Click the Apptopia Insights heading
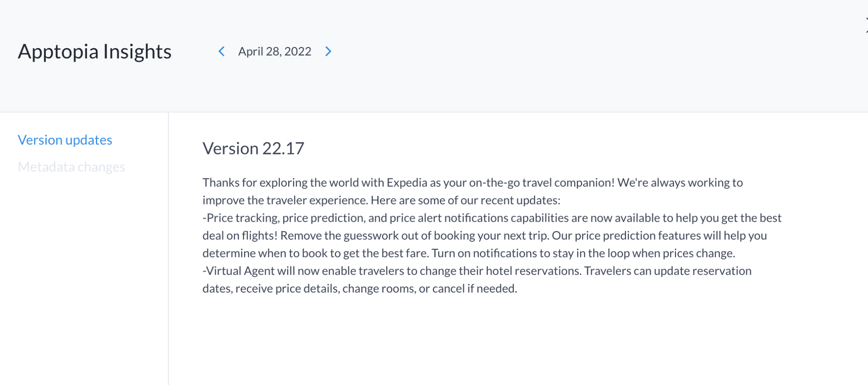Viewport: 868px width, 385px height. pyautogui.click(x=94, y=51)
